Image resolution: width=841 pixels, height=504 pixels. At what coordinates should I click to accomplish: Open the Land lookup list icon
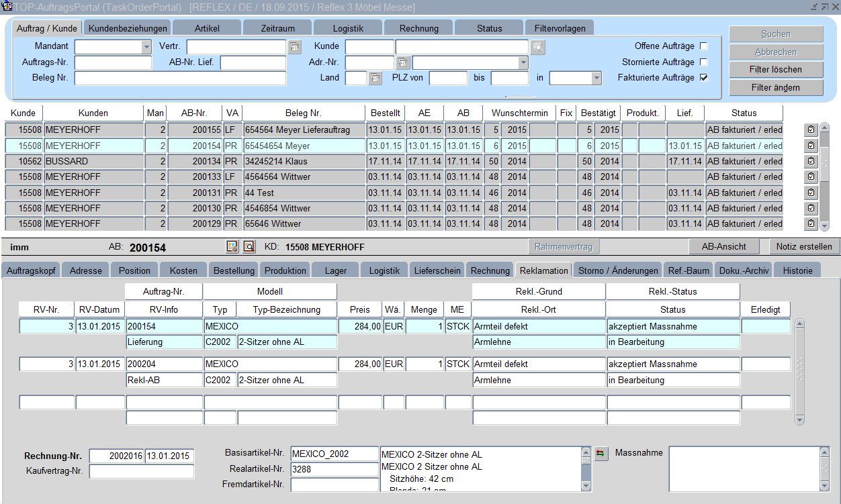pos(375,79)
